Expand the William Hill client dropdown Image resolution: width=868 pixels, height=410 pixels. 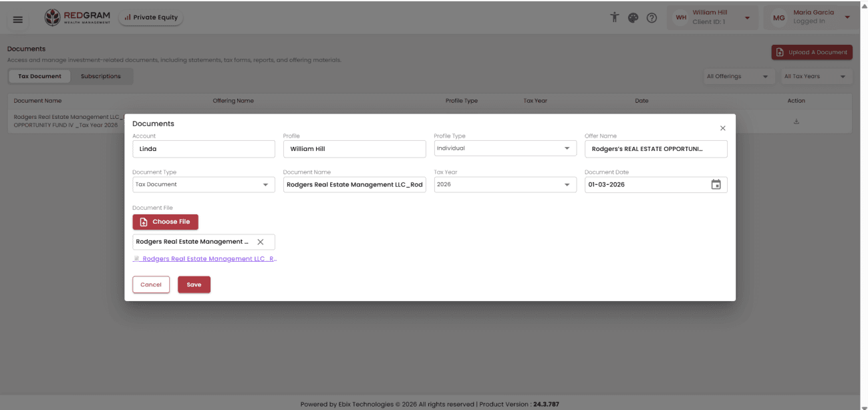(x=747, y=18)
